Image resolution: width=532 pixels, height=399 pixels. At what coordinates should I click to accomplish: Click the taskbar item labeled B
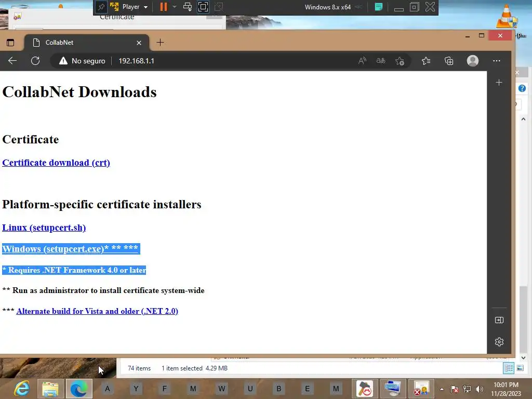point(278,389)
